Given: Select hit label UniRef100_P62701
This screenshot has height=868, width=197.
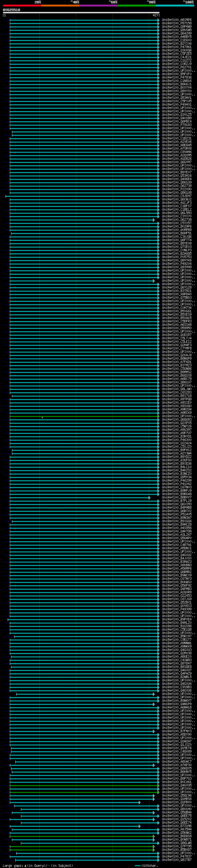Looking at the screenshot, I should 176,67.
